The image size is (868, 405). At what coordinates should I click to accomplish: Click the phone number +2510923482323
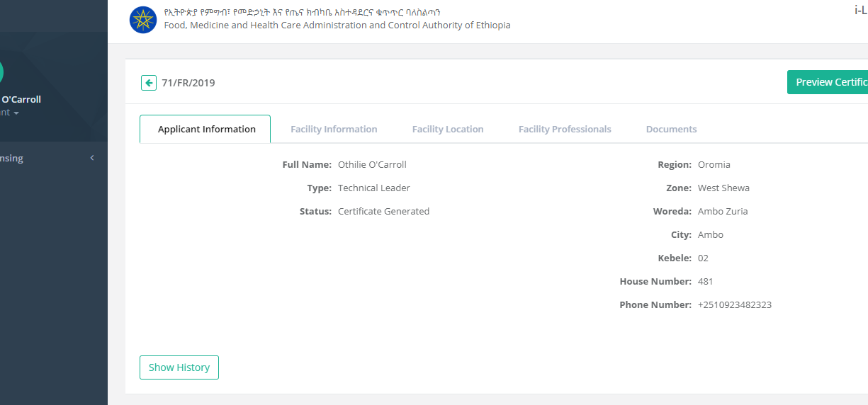[x=734, y=304]
